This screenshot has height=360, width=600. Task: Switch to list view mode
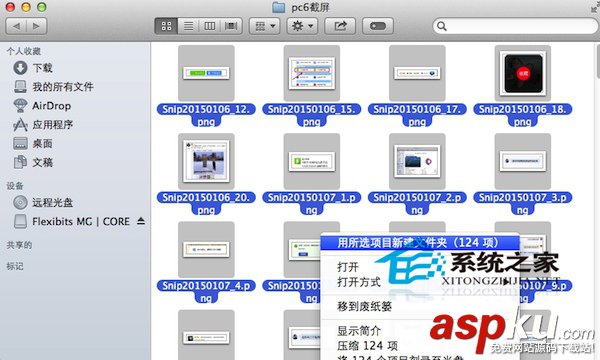188,26
